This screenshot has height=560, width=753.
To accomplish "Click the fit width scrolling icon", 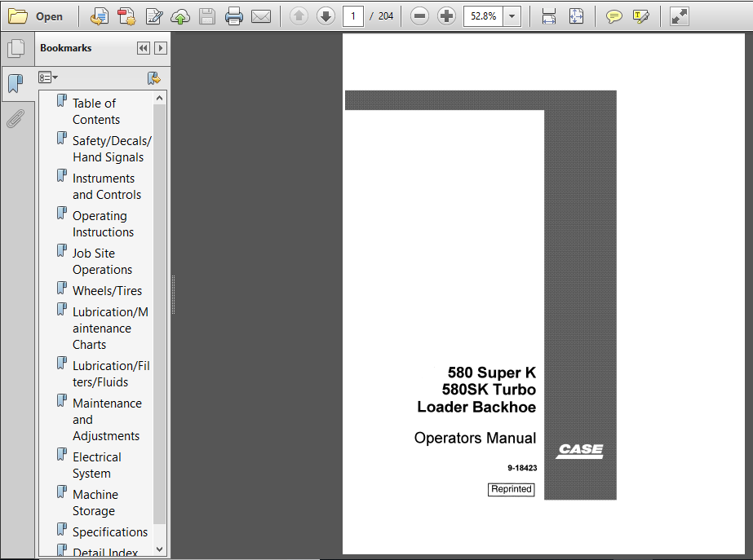I will click(548, 16).
